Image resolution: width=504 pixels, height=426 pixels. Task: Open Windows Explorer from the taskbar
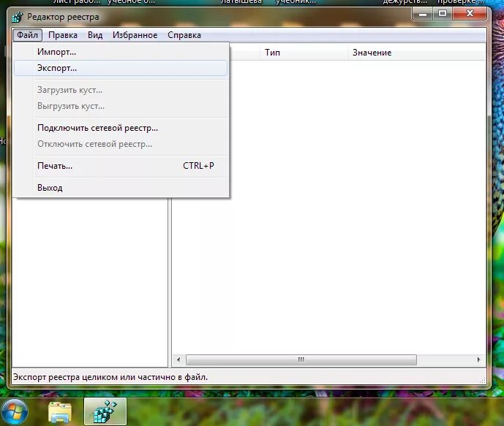(60, 412)
